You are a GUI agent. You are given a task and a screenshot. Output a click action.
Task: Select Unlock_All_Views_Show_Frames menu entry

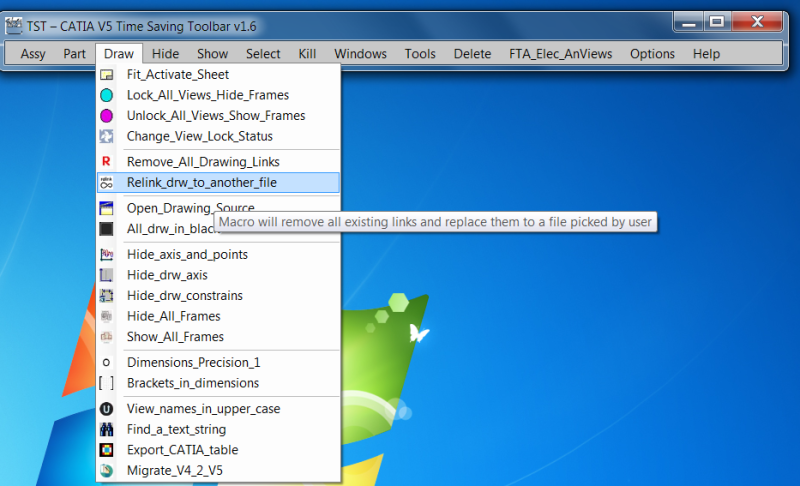218,116
